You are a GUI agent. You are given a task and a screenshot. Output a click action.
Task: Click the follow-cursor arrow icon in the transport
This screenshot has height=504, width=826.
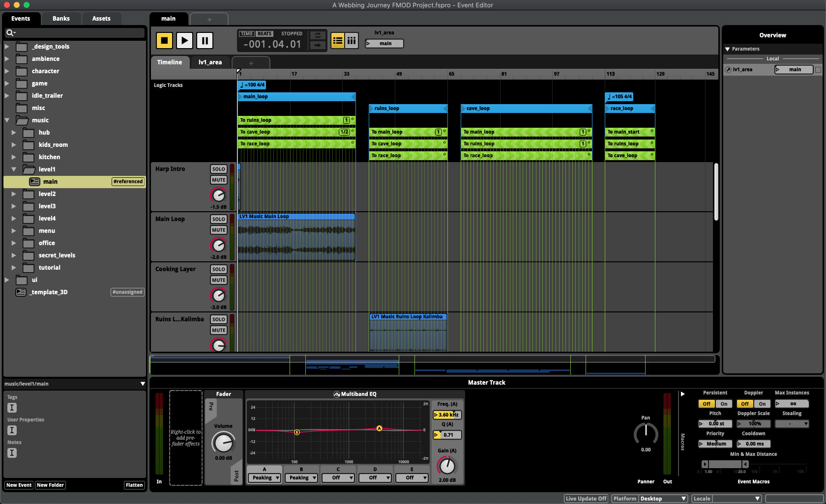coord(318,45)
